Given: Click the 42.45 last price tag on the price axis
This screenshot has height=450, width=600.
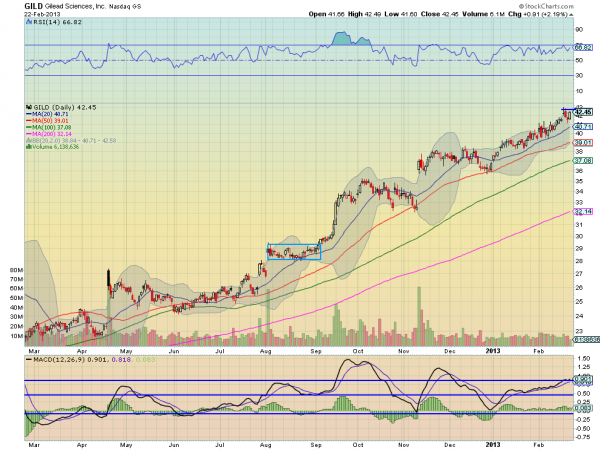Looking at the screenshot, I should point(584,112).
